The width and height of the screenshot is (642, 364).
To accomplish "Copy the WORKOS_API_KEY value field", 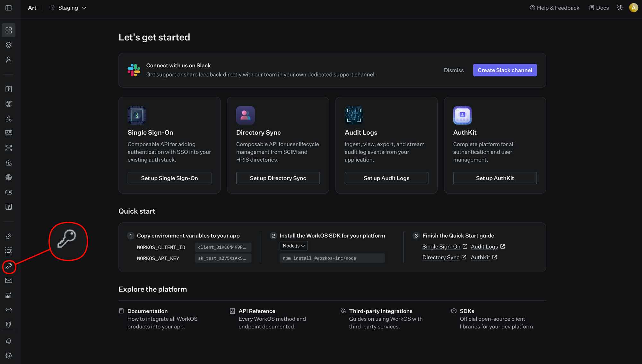I will [223, 258].
